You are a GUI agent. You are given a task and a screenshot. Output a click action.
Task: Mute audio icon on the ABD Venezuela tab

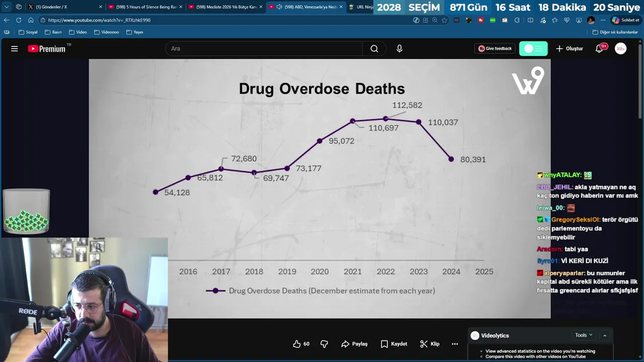coord(279,7)
